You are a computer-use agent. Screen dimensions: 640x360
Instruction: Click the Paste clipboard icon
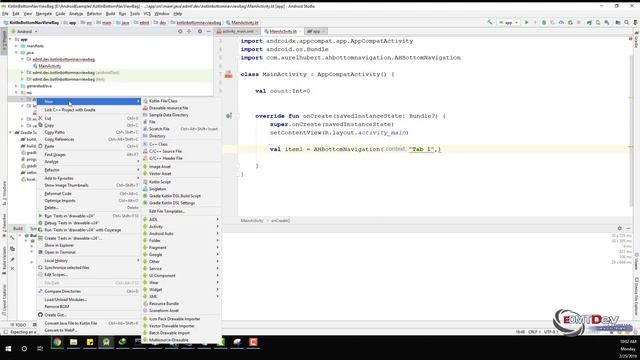click(x=40, y=146)
